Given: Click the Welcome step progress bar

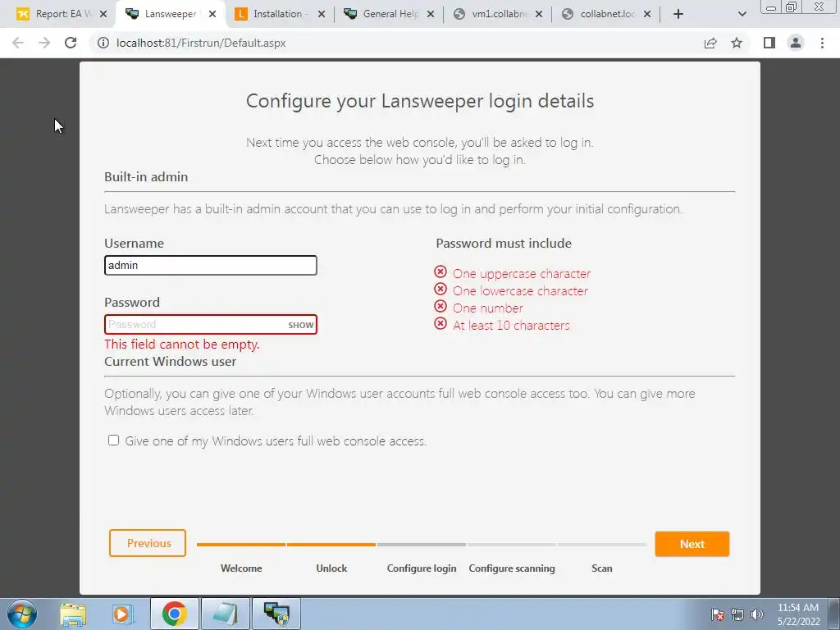Looking at the screenshot, I should tap(241, 545).
